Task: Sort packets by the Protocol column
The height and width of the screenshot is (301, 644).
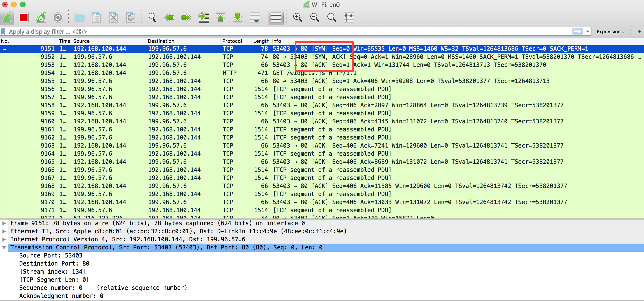Action: coord(232,41)
